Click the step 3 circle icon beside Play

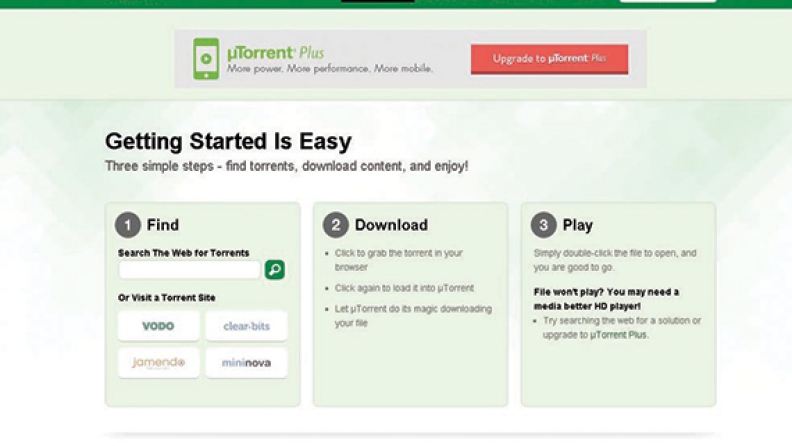click(543, 225)
